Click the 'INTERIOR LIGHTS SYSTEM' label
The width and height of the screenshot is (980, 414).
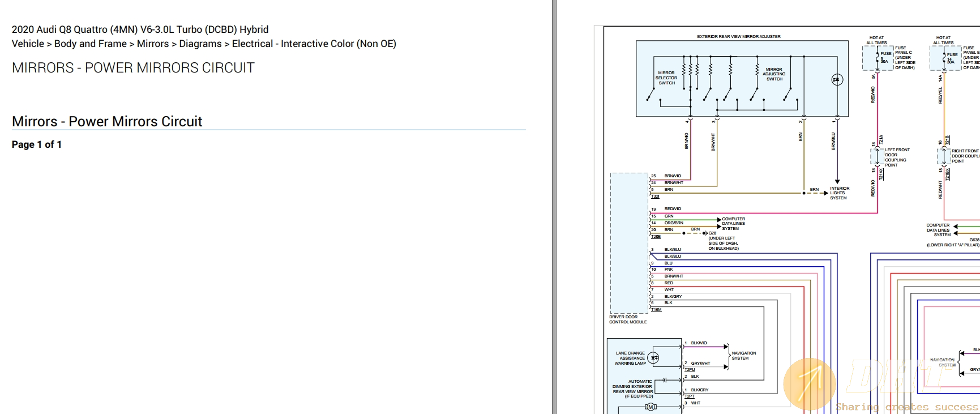click(x=840, y=193)
